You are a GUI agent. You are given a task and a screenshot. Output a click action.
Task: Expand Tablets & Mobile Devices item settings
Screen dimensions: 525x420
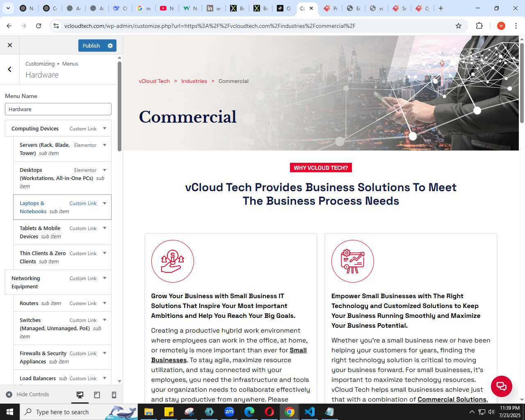105,228
